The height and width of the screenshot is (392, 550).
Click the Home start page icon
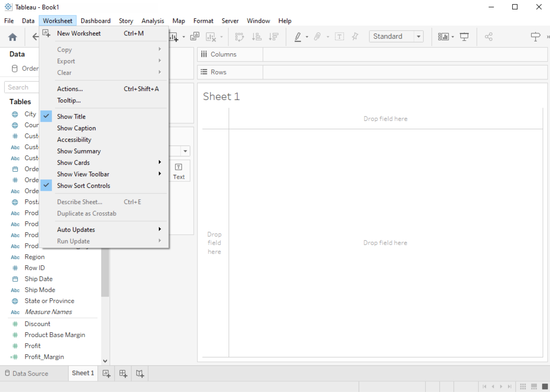pos(13,37)
